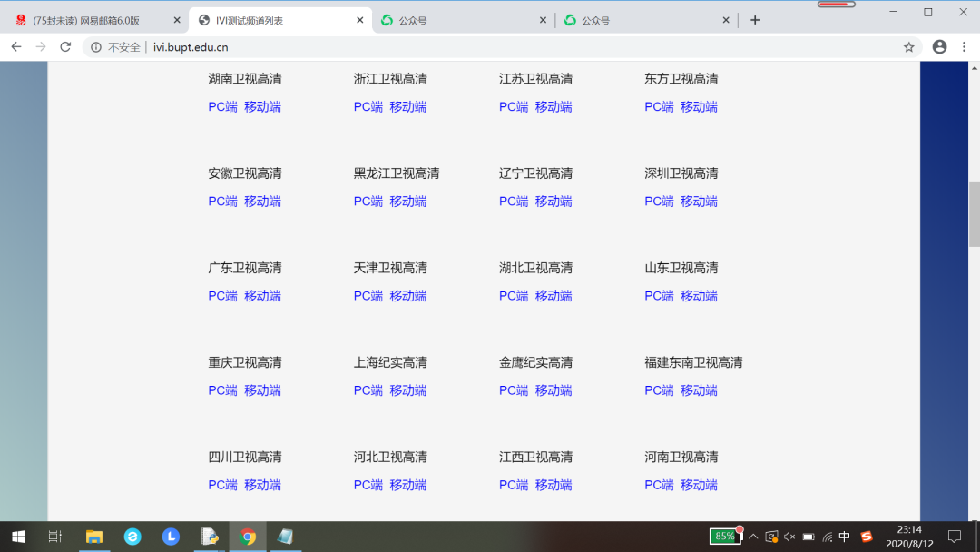Close the IVI测试频道列表 tab
Viewport: 980px width, 552px height.
(360, 20)
